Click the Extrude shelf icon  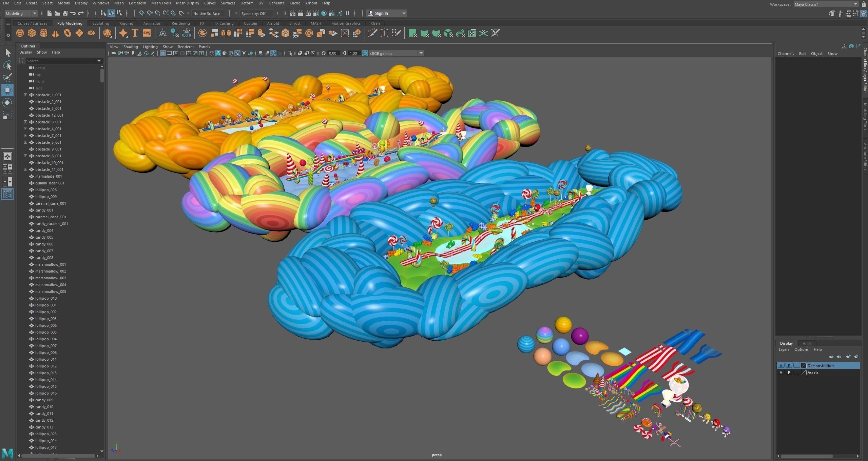click(x=262, y=33)
